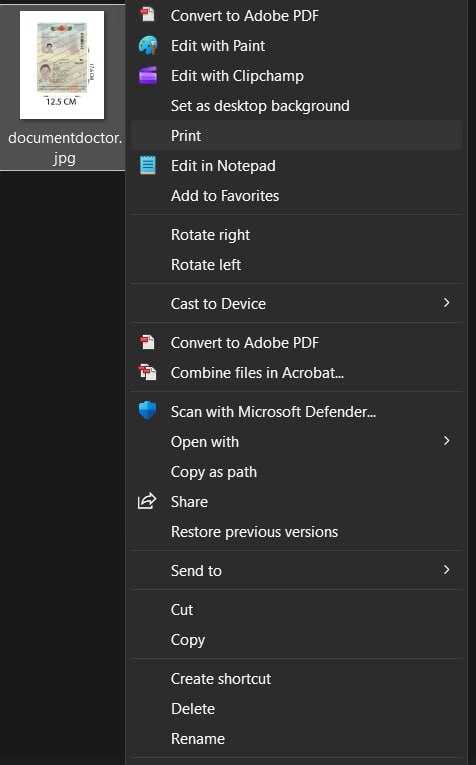This screenshot has height=765, width=476.
Task: Click the Acrobat icon beside the lower Convert to Adobe PDF entry
Action: click(147, 342)
